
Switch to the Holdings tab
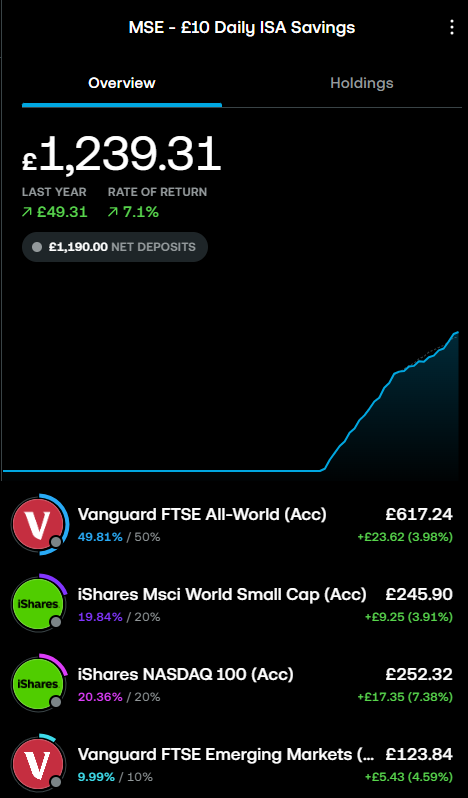point(362,83)
